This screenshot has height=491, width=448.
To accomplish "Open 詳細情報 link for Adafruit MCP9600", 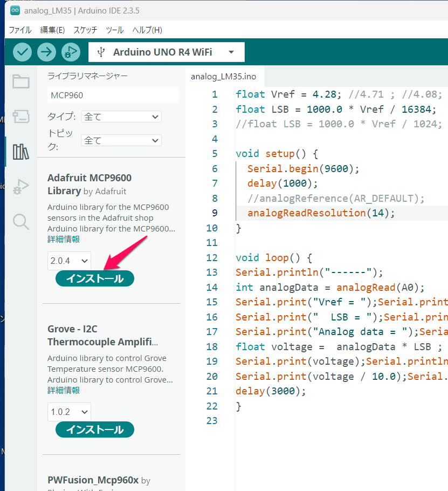I will pos(64,239).
